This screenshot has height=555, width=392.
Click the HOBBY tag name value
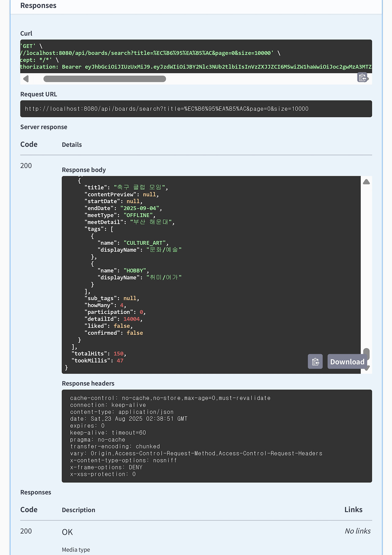point(135,271)
